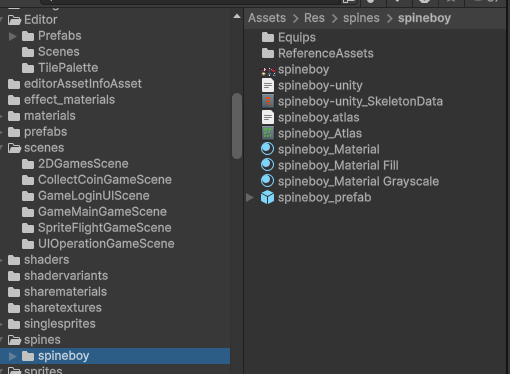Navigate to Assets in breadcrumb
This screenshot has width=510, height=374.
pyautogui.click(x=267, y=18)
